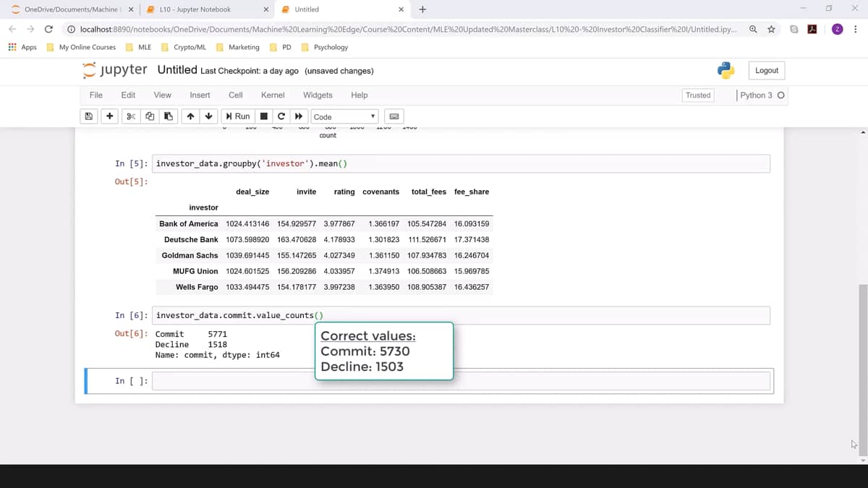Click the Deutsche Bank row label
Screen dimensions: 868x488
[191, 239]
